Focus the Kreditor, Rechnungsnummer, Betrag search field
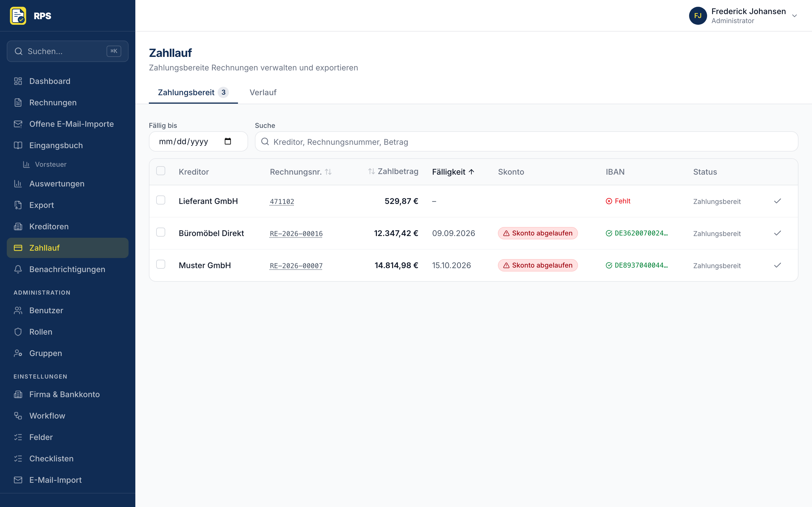 point(526,141)
